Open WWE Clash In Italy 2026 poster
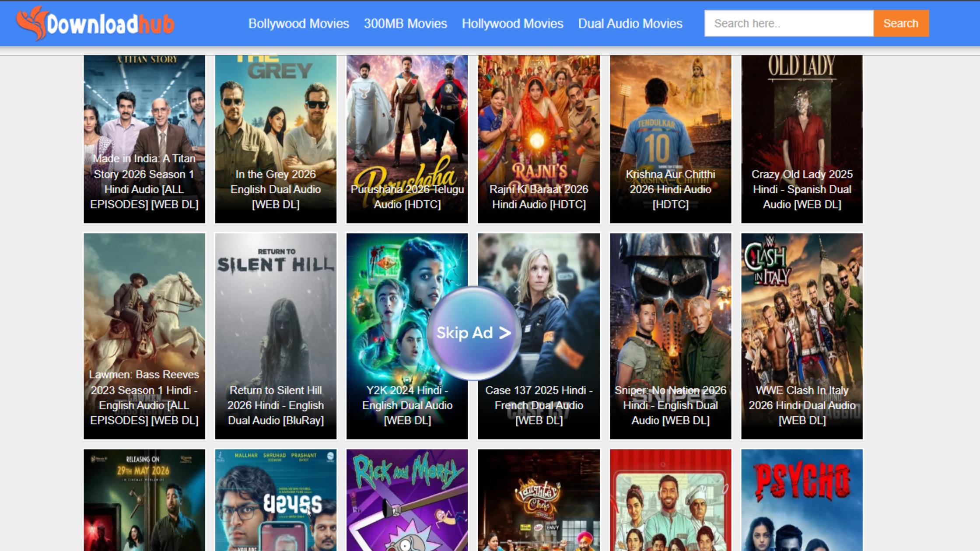Image resolution: width=980 pixels, height=551 pixels. [802, 336]
